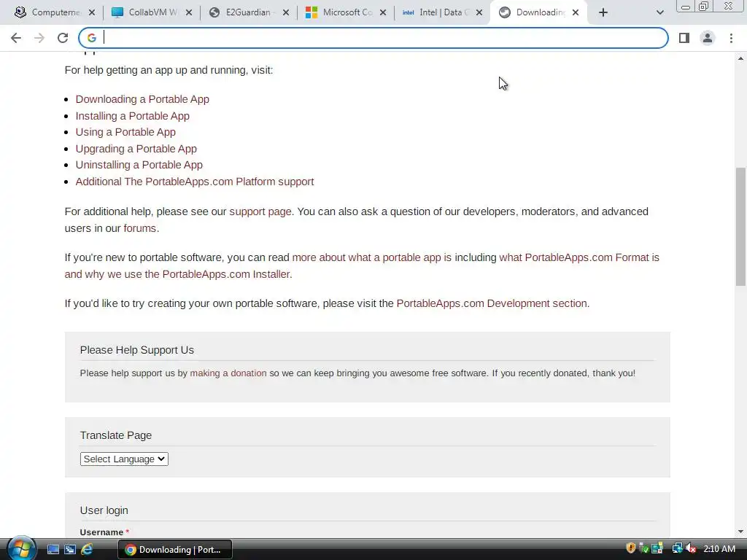
Task: Click the browser forward arrow
Action: point(39,38)
